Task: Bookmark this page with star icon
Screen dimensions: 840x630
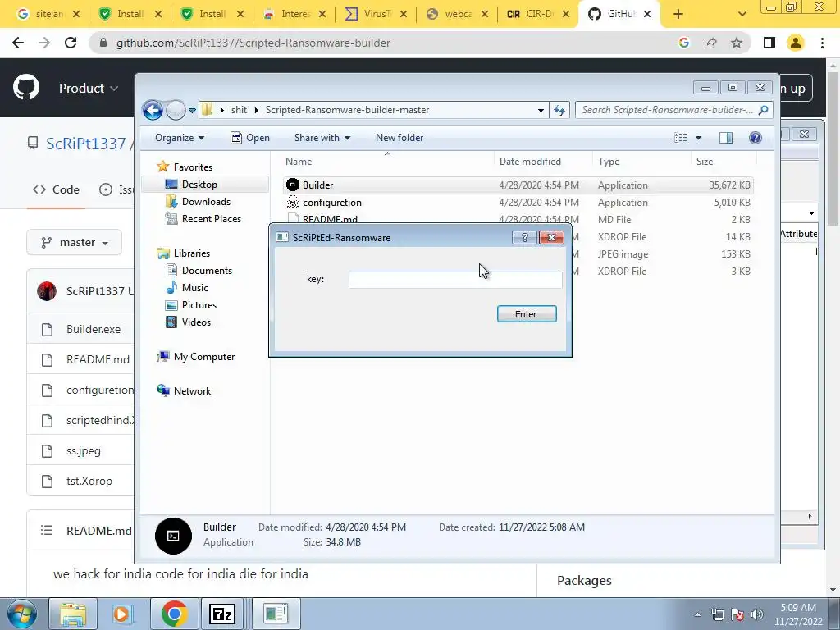Action: click(737, 43)
